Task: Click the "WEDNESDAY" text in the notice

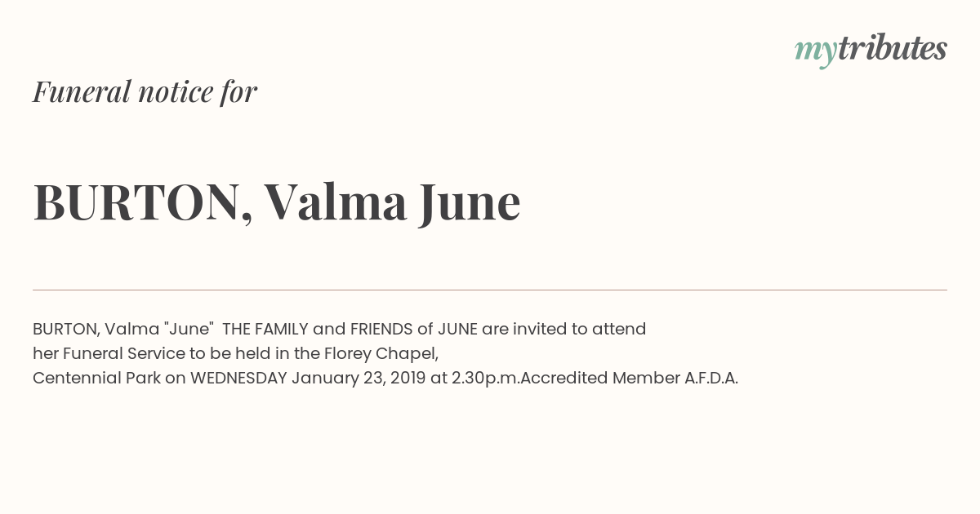Action: [238, 378]
